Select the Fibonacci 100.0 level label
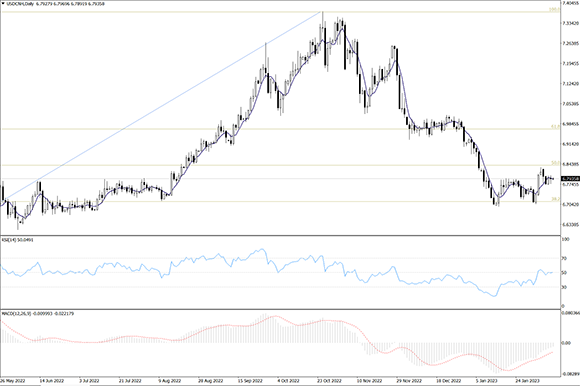This screenshot has width=580, height=386. pos(553,10)
